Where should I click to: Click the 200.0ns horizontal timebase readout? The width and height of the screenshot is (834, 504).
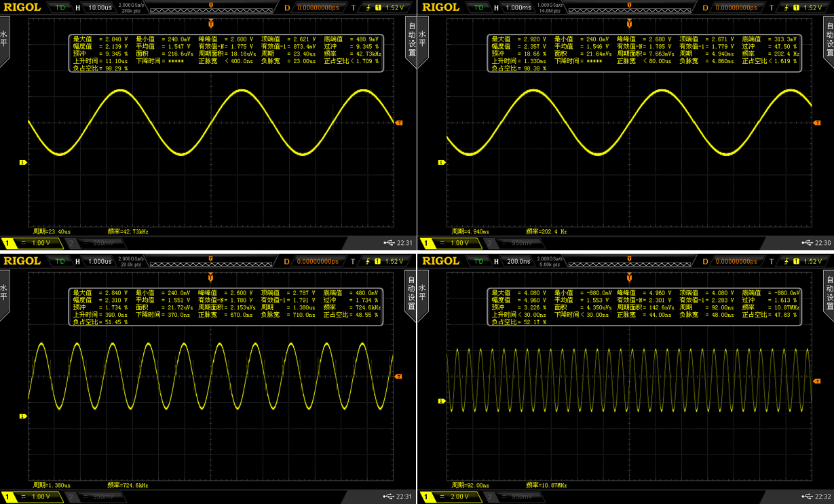pos(518,261)
